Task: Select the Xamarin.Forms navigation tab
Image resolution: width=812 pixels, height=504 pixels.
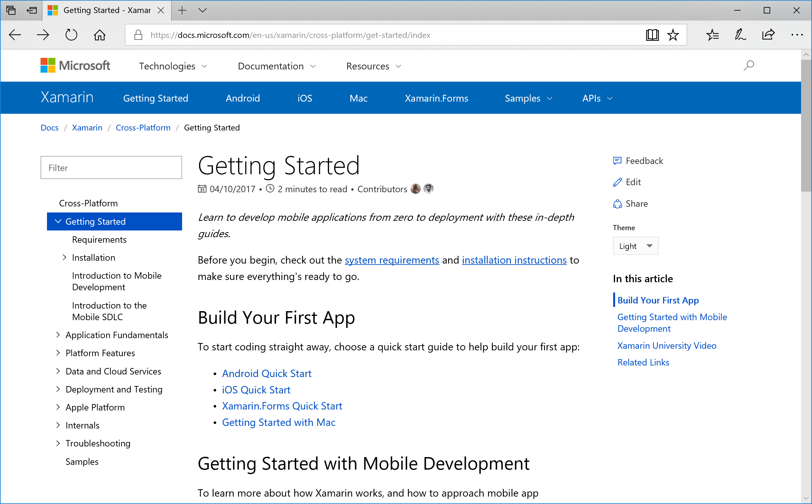Action: tap(436, 98)
